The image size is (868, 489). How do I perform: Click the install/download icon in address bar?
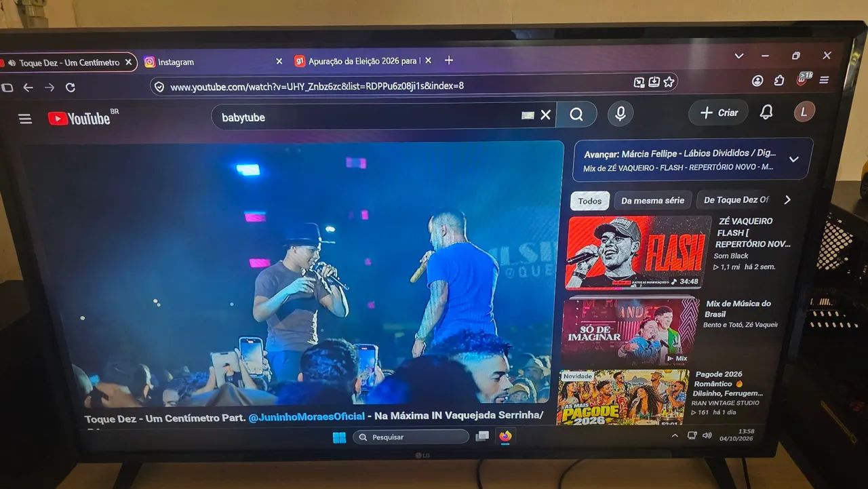pos(654,82)
